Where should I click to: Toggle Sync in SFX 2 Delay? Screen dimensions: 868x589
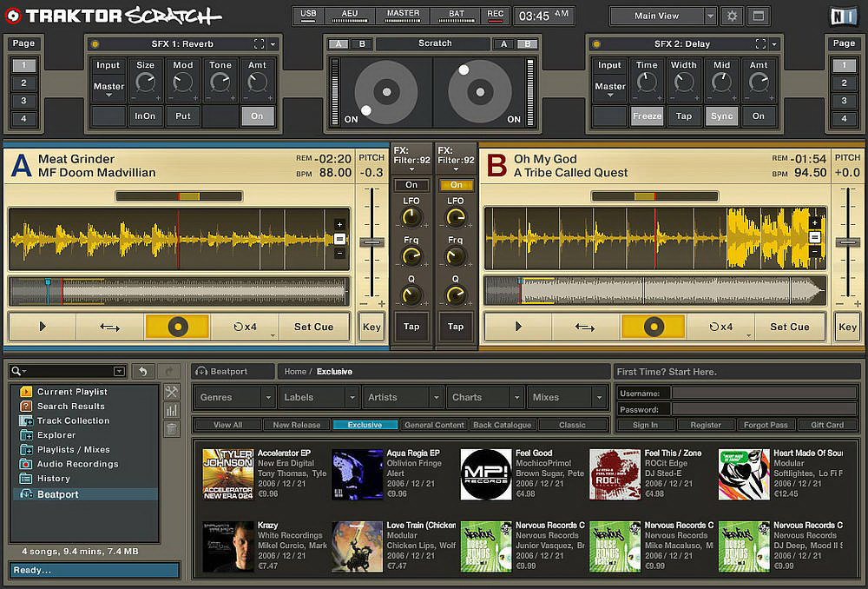[x=721, y=116]
